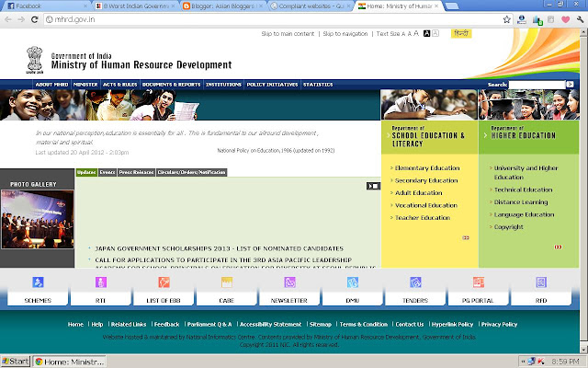The width and height of the screenshot is (588, 368).
Task: Click the List of EBB icon
Action: point(164,282)
